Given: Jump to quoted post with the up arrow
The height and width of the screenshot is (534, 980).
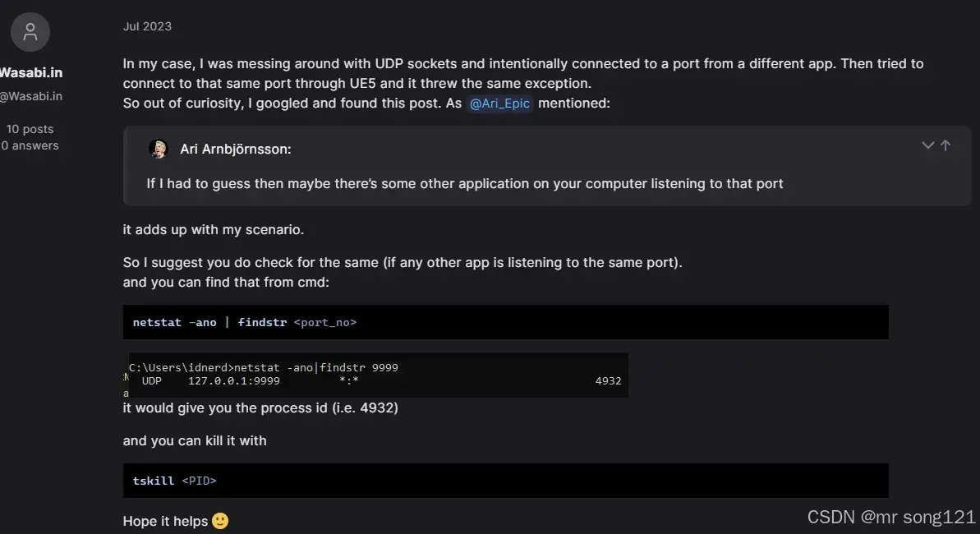Looking at the screenshot, I should (945, 145).
